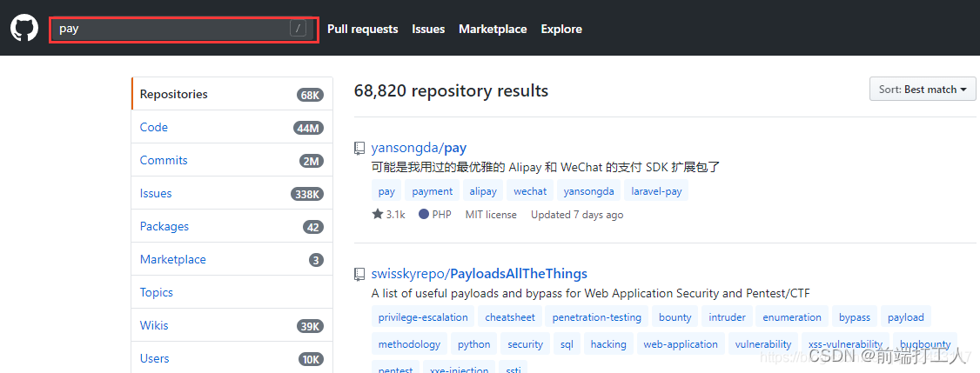Click the 'bypass' topic tag
This screenshot has height=373, width=980.
[855, 316]
